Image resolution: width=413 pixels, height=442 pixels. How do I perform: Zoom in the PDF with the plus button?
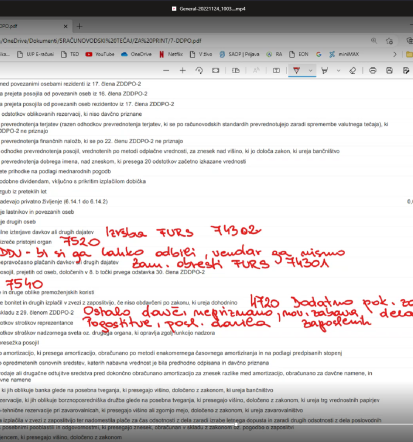coord(182,71)
